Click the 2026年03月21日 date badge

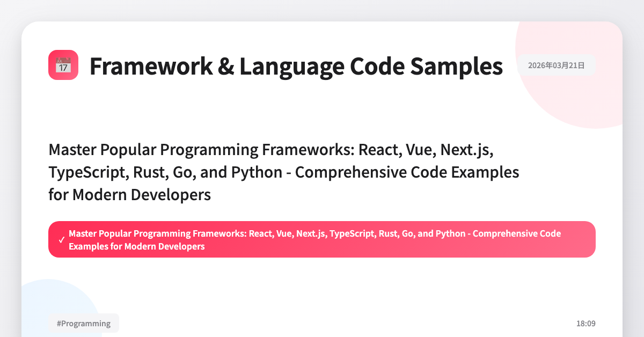(556, 65)
